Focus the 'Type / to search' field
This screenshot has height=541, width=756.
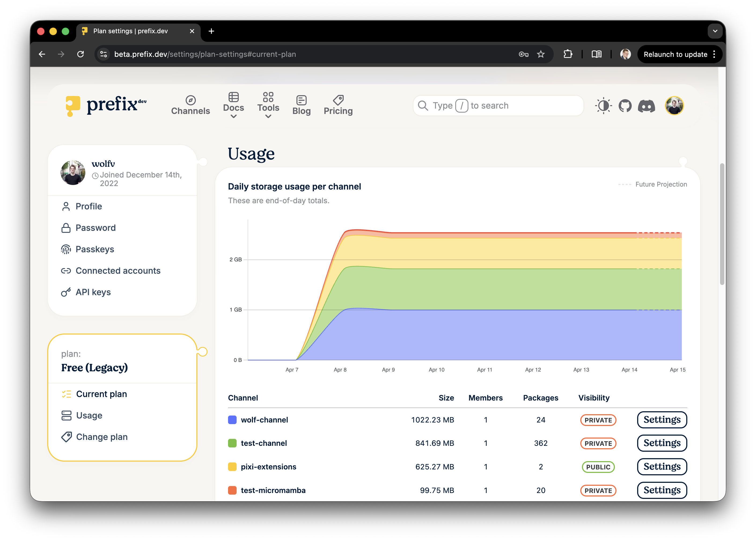[x=498, y=106]
